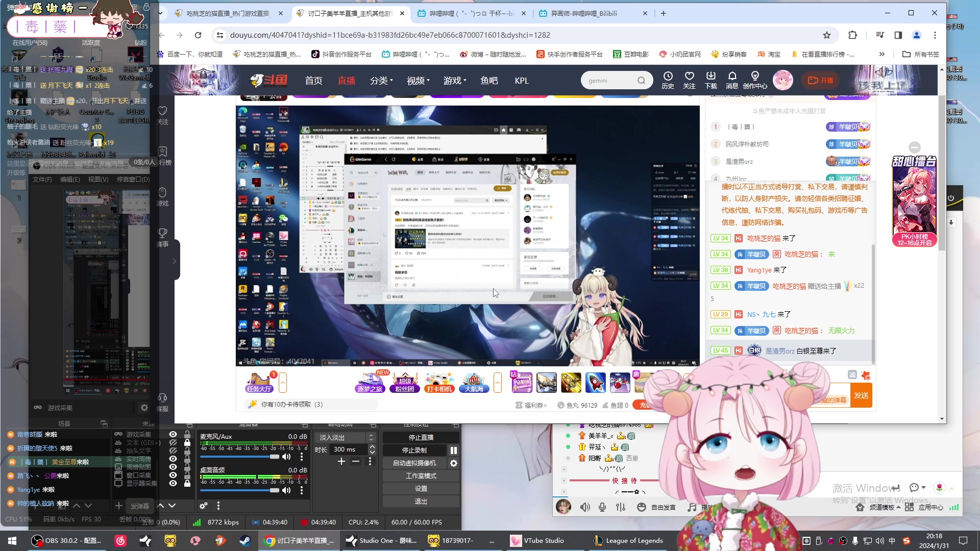
Task: Open the 麦克风/Aux mixer options menu
Action: tap(302, 457)
